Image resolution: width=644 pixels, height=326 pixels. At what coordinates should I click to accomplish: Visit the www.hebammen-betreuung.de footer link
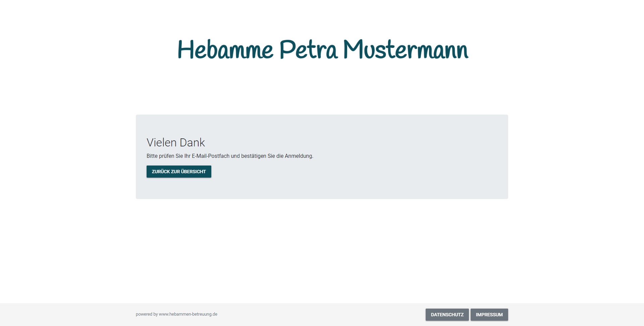click(x=188, y=314)
